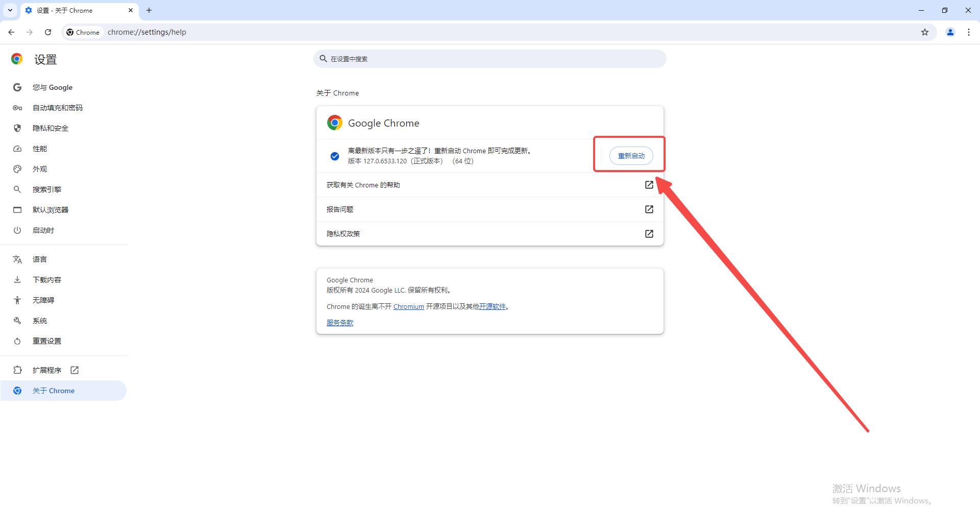Click the puzzle piece extensions icon
The width and height of the screenshot is (980, 531).
pyautogui.click(x=17, y=370)
